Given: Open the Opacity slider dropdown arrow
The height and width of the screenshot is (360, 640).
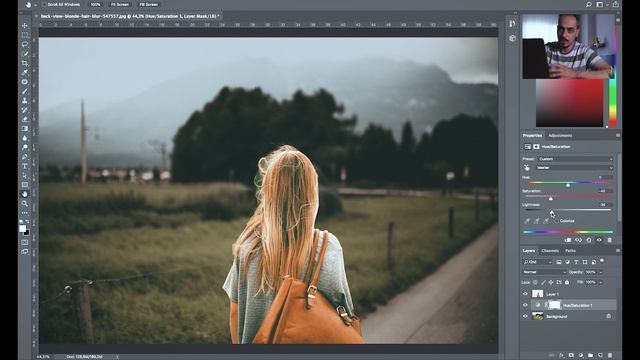Looking at the screenshot, I should coord(601,272).
